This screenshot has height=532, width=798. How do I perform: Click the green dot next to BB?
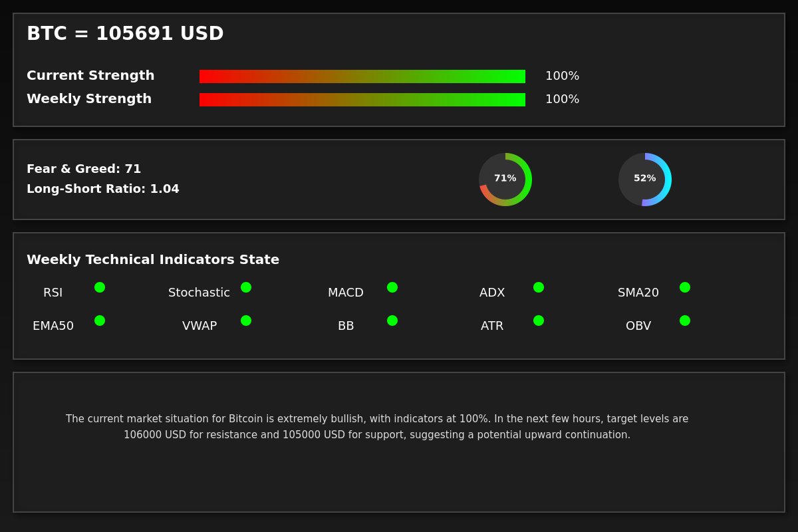392,321
